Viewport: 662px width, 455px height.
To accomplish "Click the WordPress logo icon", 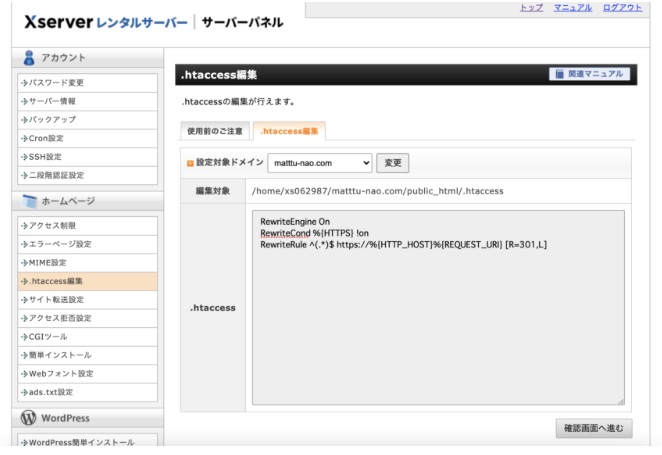I will pyautogui.click(x=29, y=417).
